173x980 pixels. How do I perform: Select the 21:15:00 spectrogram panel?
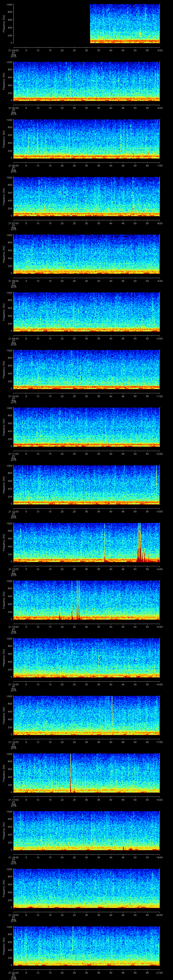click(86, 657)
